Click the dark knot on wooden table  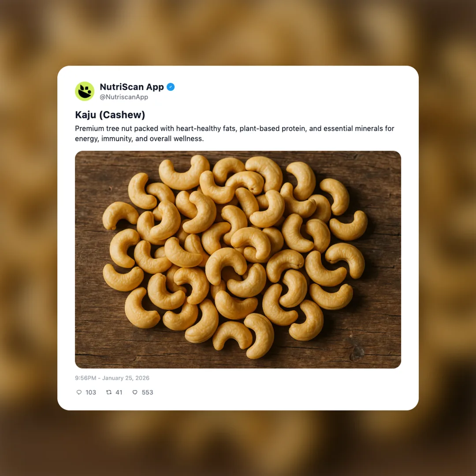pos(357,353)
